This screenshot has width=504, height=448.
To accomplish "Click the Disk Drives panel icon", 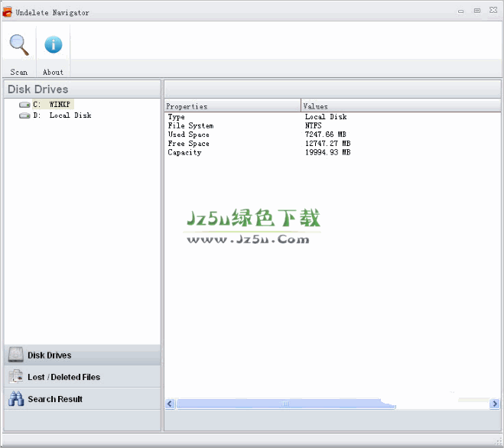I will click(15, 355).
